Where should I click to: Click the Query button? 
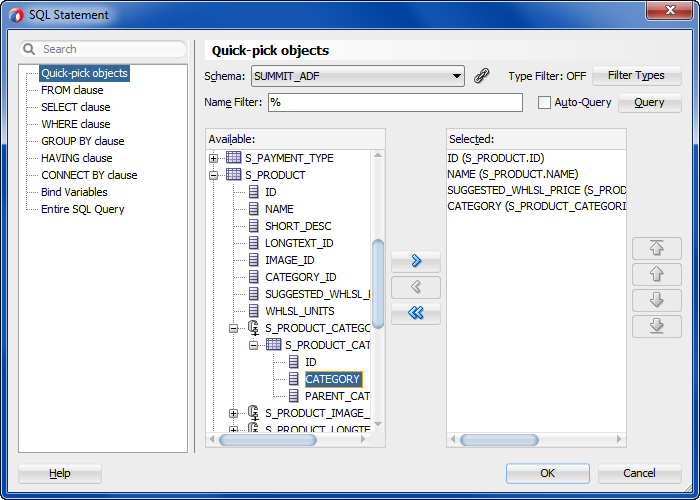(650, 102)
